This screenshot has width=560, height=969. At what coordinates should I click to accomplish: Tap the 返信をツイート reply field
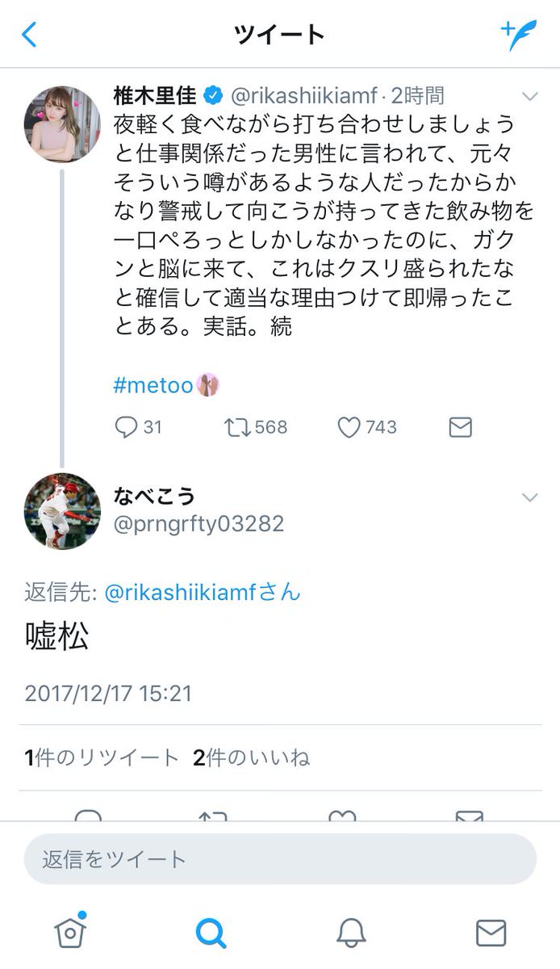tap(280, 859)
